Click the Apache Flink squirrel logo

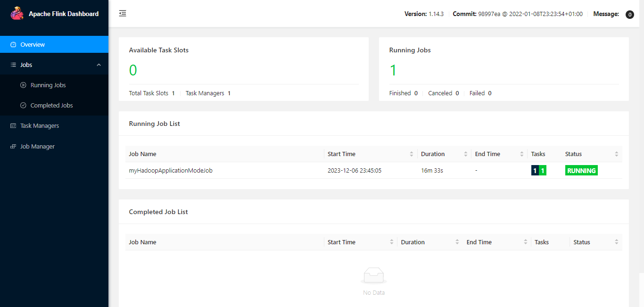[17, 13]
